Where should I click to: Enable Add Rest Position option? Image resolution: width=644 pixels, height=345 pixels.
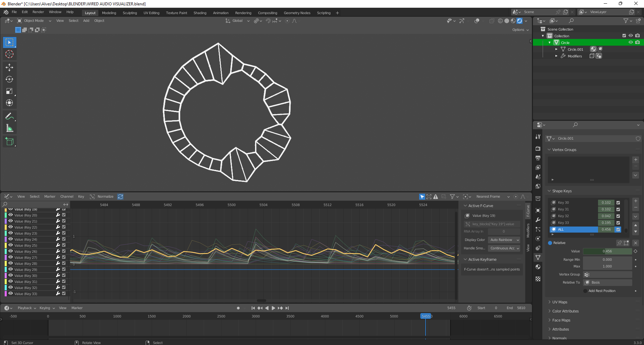tap(585, 291)
